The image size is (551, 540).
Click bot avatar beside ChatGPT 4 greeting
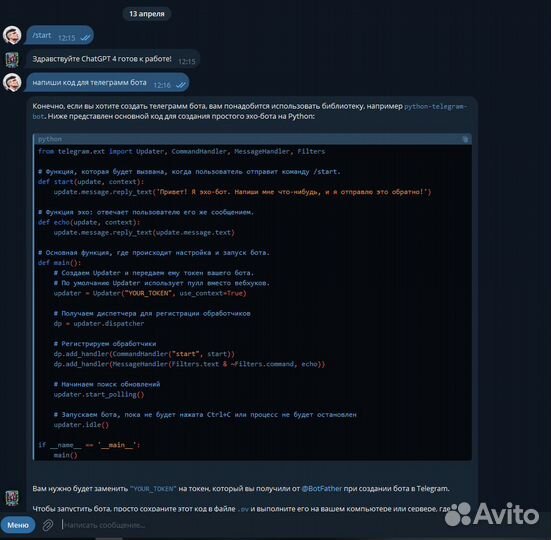point(12,59)
